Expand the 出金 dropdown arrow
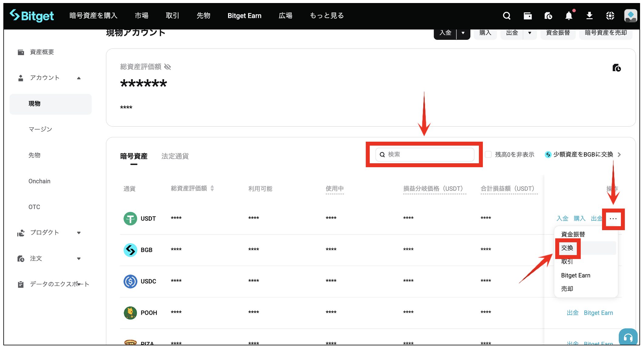644x349 pixels. click(x=530, y=33)
